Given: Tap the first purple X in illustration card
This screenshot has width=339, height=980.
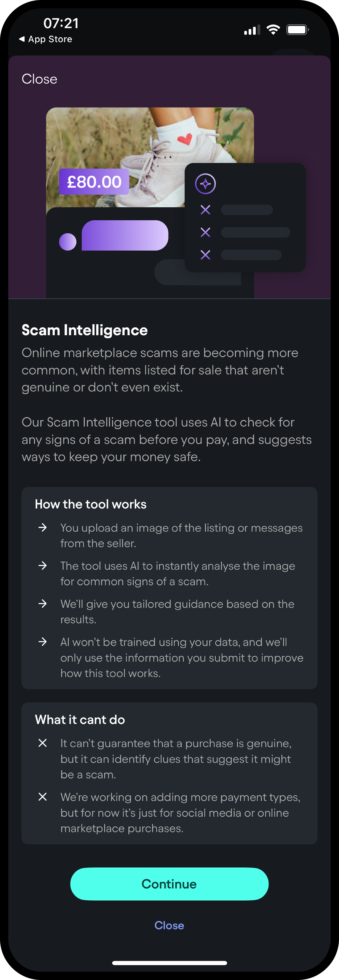Looking at the screenshot, I should point(205,210).
